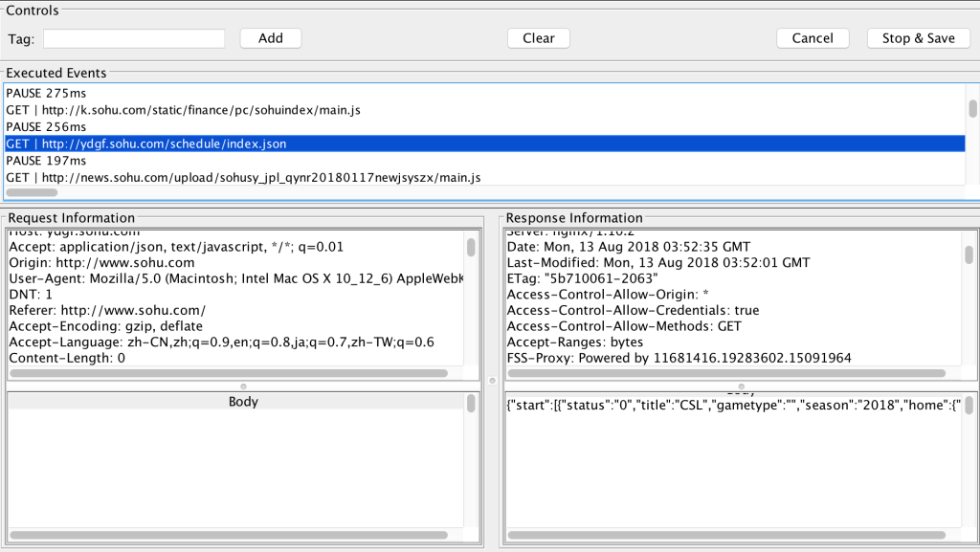Select the ydgf.sohu.com index.json GET event
The image size is (980, 552).
[x=146, y=144]
